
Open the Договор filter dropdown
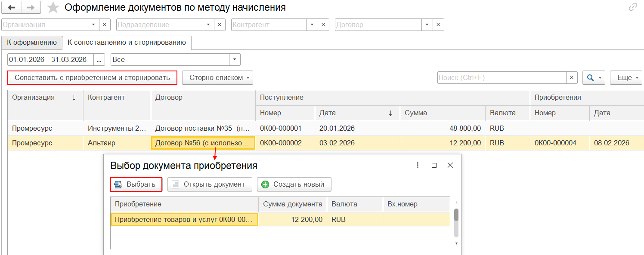(x=427, y=25)
